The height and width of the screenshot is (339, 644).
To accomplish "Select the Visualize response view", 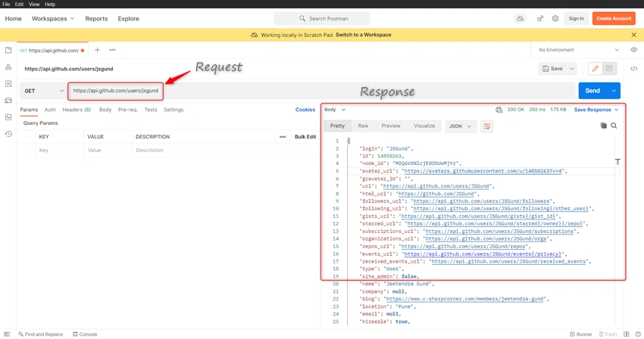I will 424,126.
